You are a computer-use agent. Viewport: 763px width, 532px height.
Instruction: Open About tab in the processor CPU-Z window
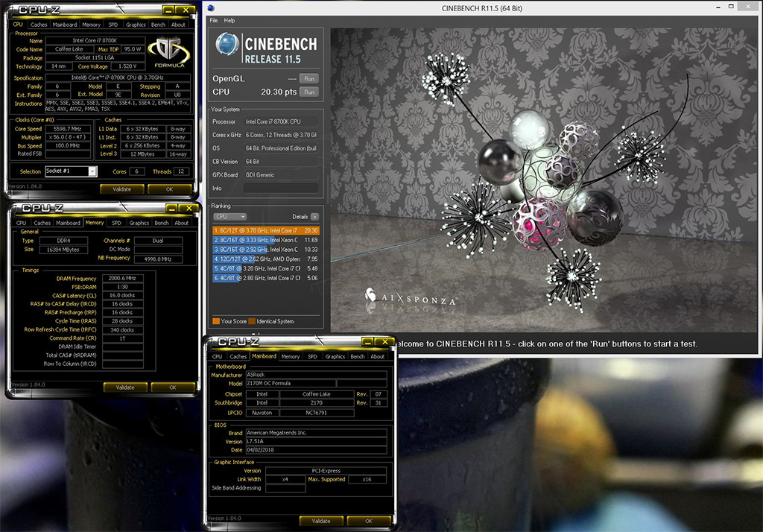[178, 25]
